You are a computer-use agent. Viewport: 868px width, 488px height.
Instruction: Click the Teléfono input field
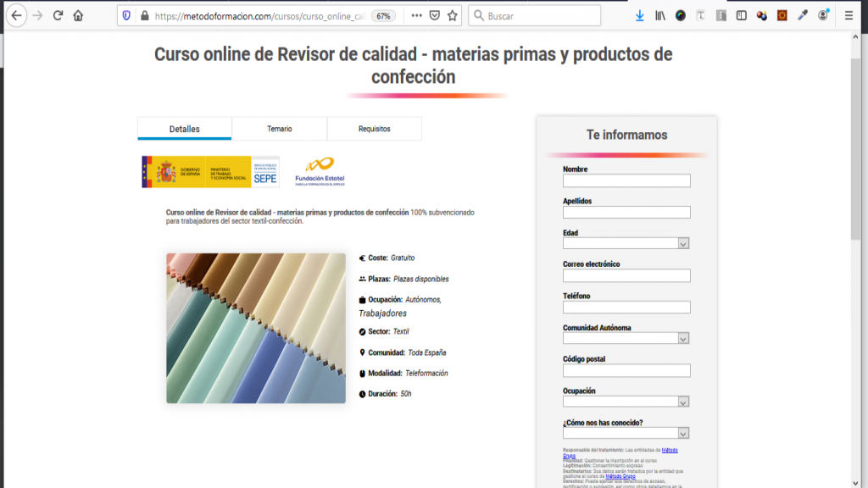click(626, 307)
